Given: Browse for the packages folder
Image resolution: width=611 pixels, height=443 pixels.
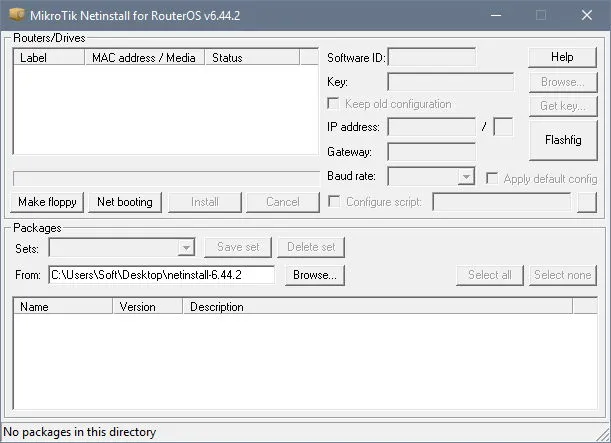Looking at the screenshot, I should (x=315, y=275).
